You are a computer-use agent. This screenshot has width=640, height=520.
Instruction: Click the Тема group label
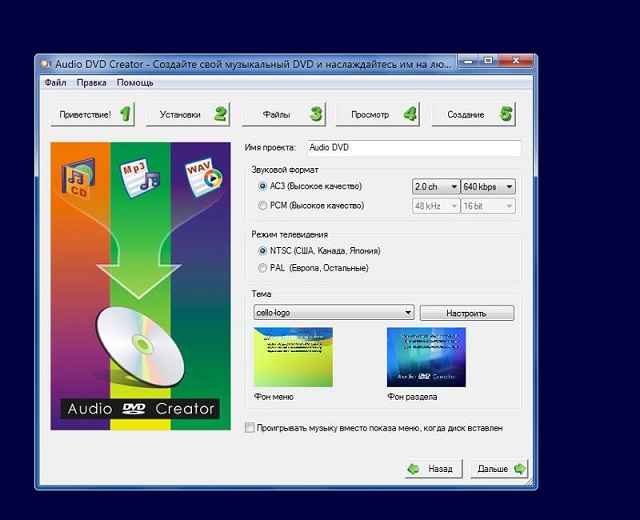261,294
